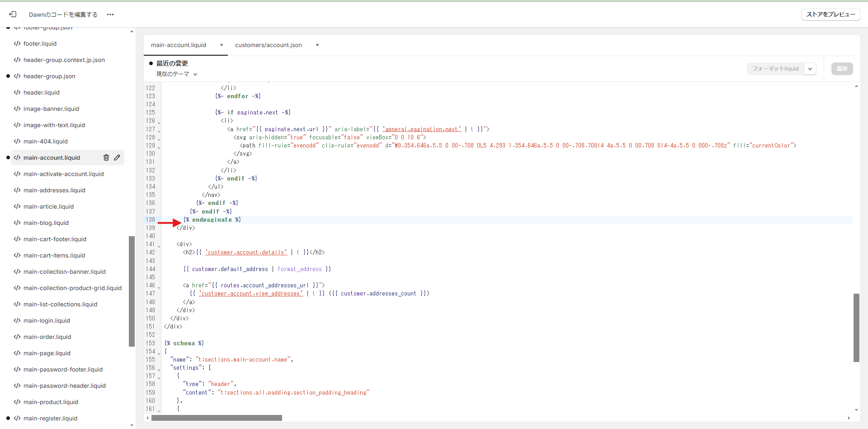The image size is (868, 429).
Task: Open main-collection-product-grid.liquid file
Action: (x=72, y=288)
